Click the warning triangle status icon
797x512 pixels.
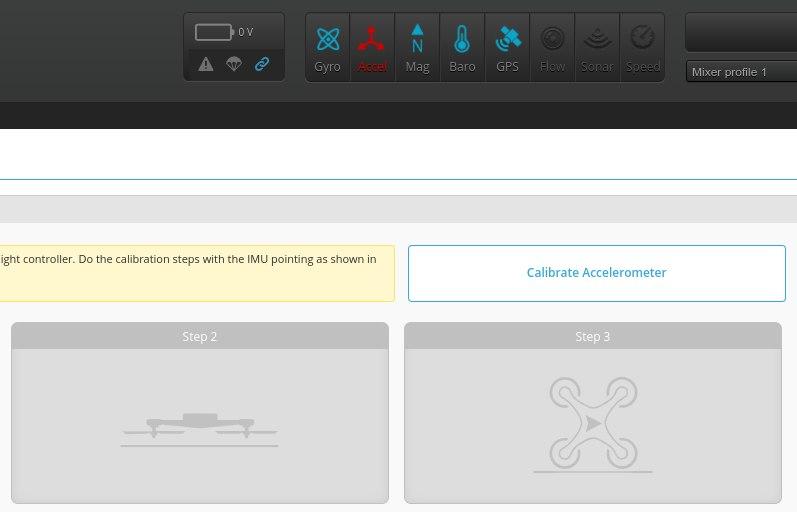[x=206, y=64]
